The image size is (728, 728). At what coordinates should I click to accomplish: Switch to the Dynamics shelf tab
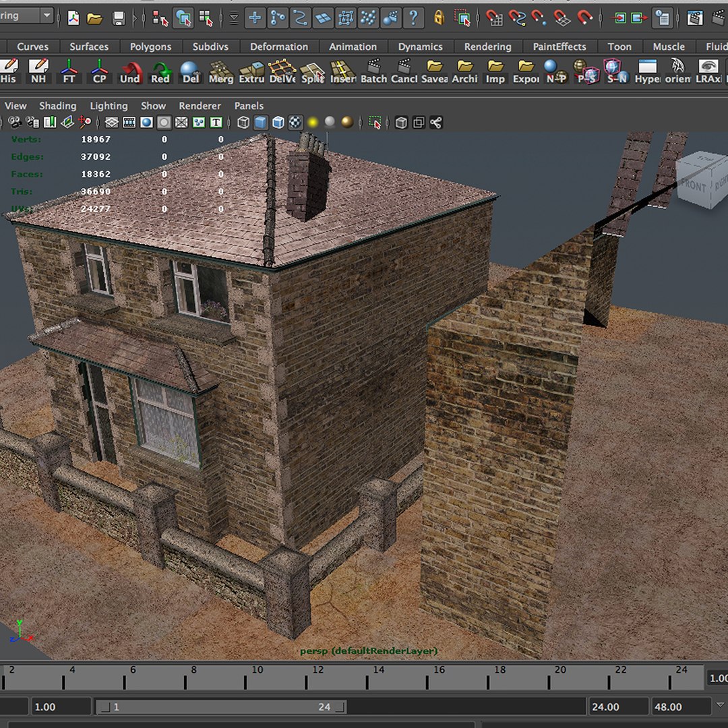click(x=420, y=47)
